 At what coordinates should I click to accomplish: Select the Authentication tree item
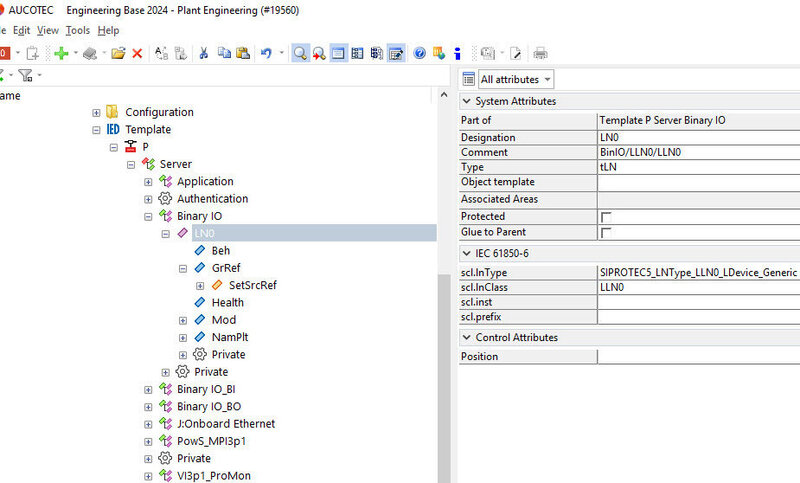click(212, 199)
